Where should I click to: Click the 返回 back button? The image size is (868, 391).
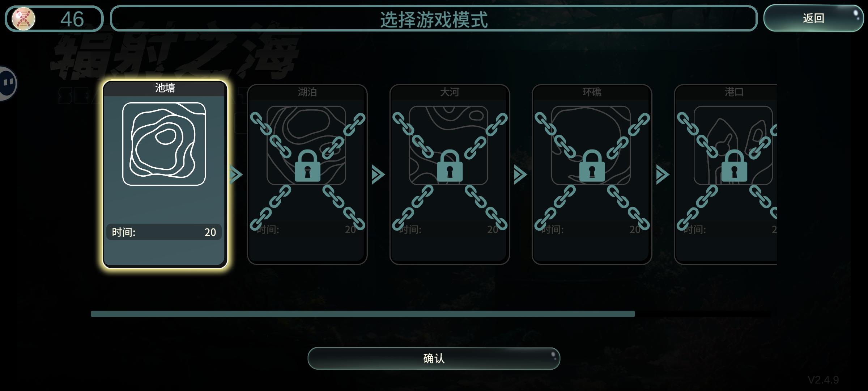814,18
